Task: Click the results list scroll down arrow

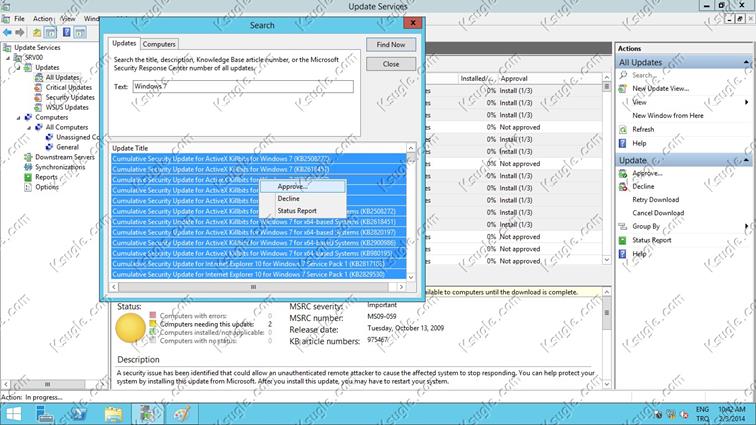Action: 411,277
